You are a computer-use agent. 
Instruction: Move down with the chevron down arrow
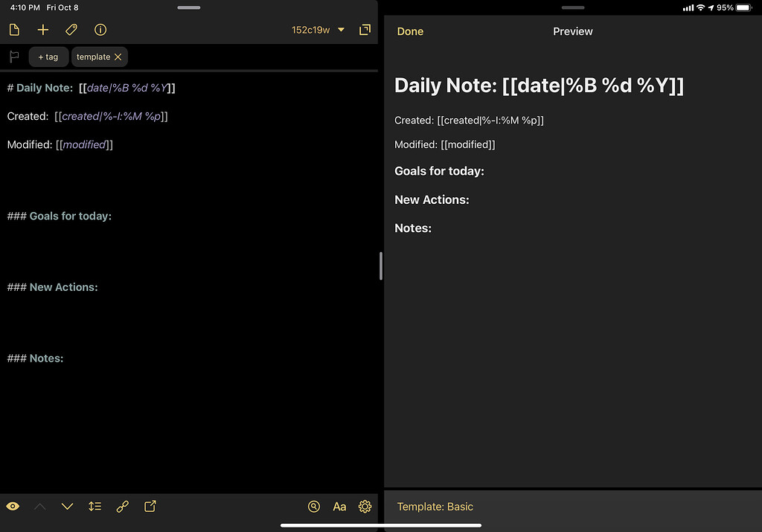coord(67,507)
